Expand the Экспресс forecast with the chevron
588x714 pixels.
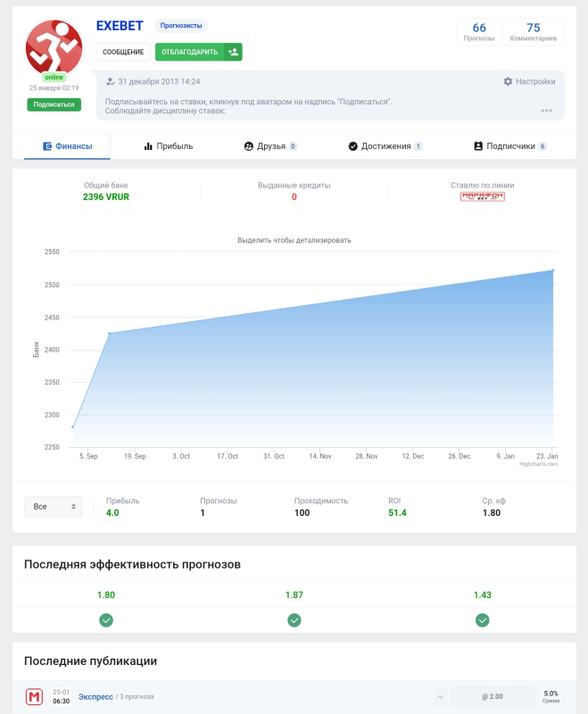[x=440, y=697]
